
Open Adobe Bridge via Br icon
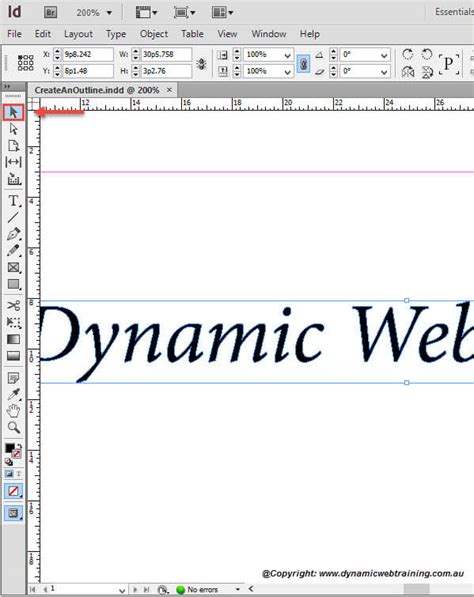click(x=50, y=13)
